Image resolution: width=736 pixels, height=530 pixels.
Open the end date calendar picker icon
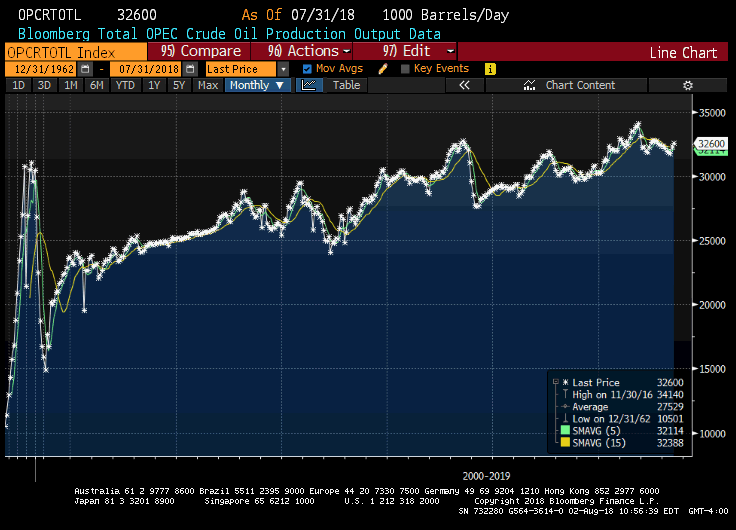pyautogui.click(x=190, y=69)
